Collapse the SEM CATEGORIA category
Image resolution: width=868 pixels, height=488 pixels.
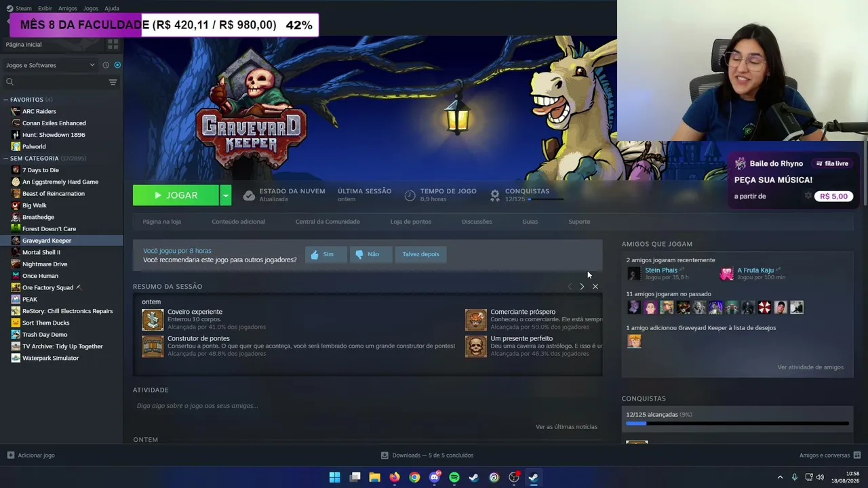click(x=6, y=159)
